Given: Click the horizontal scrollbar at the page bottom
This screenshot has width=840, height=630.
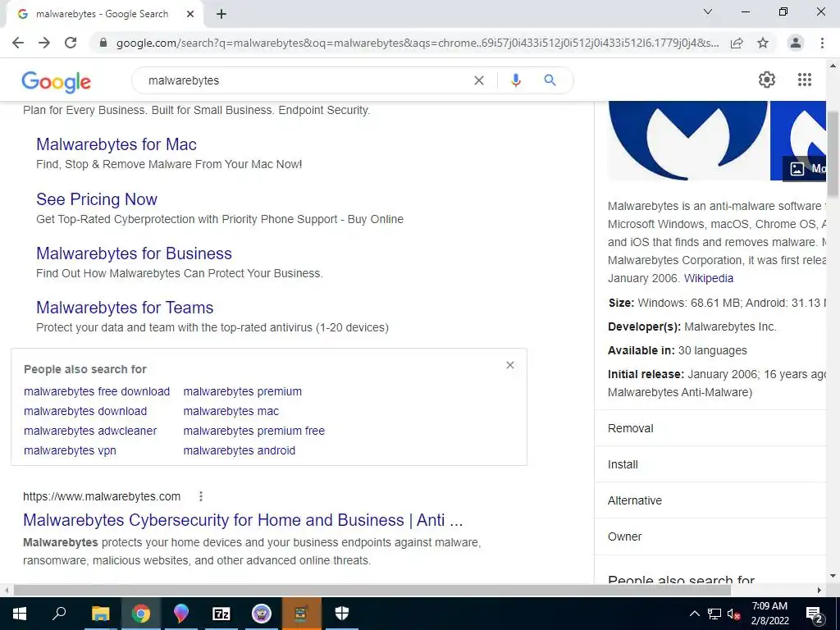Looking at the screenshot, I should click(372, 590).
